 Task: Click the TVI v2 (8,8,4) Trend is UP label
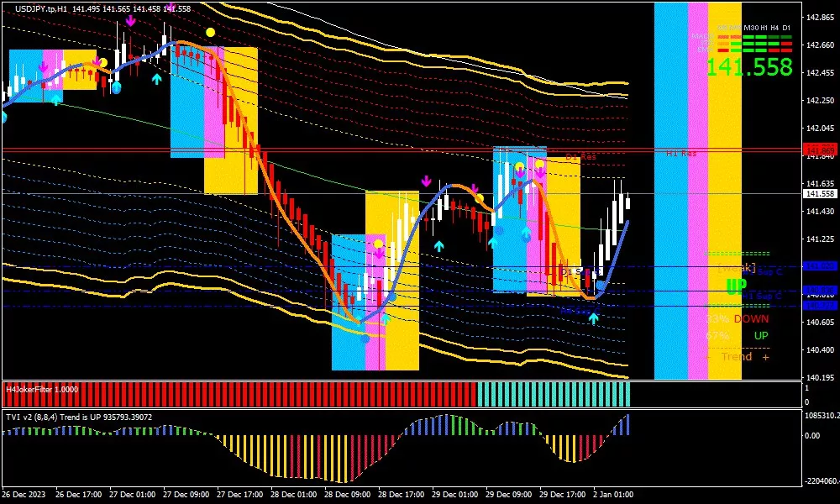point(79,417)
